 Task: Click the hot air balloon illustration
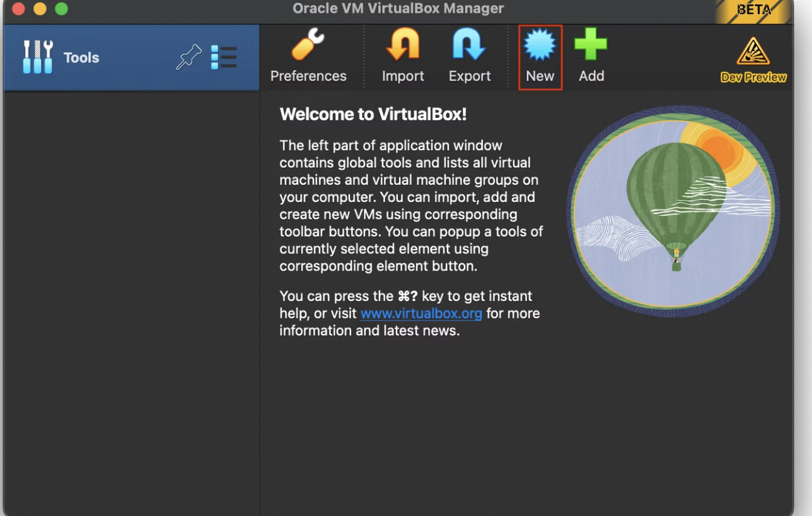point(673,210)
